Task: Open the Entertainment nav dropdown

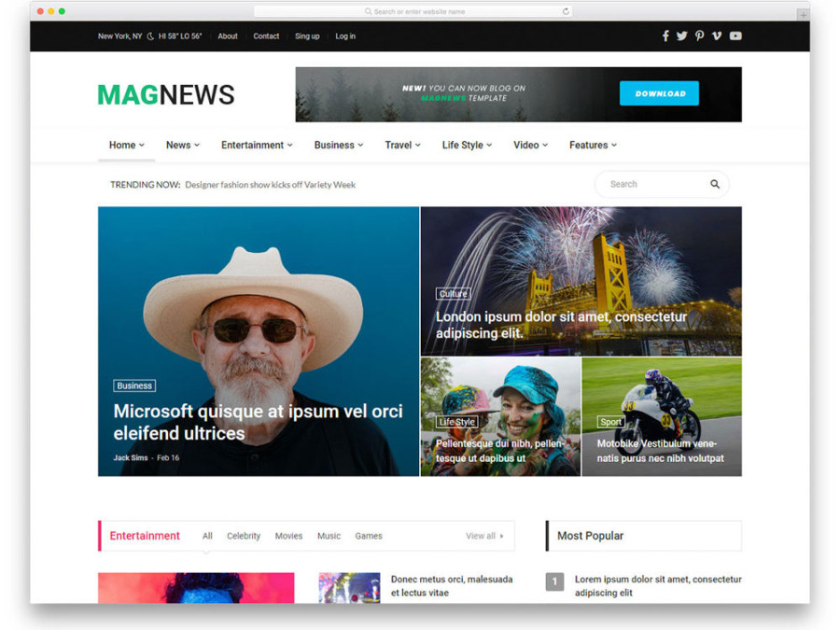Action: tap(257, 146)
